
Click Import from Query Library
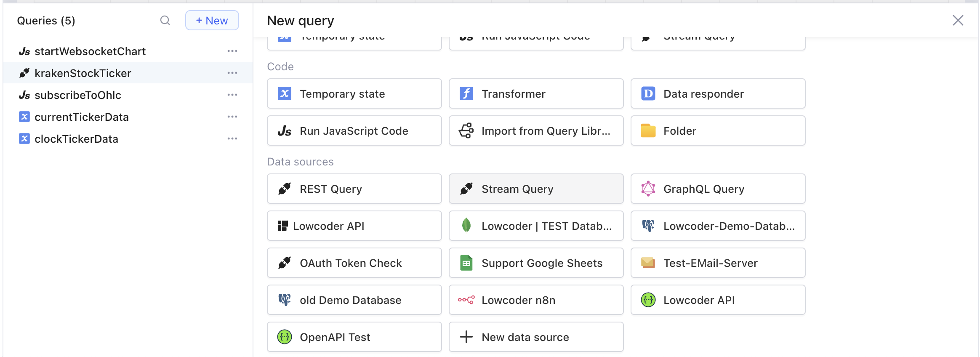pyautogui.click(x=536, y=131)
